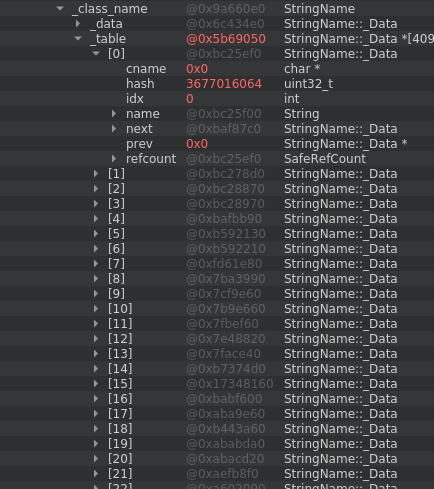Click the _data address @0x6c434e0

225,24
